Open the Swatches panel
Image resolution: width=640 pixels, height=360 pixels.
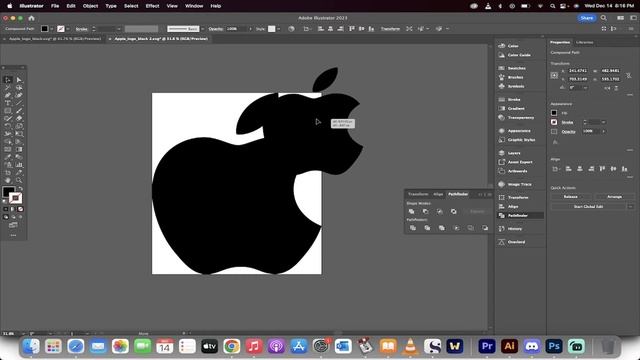tap(512, 68)
